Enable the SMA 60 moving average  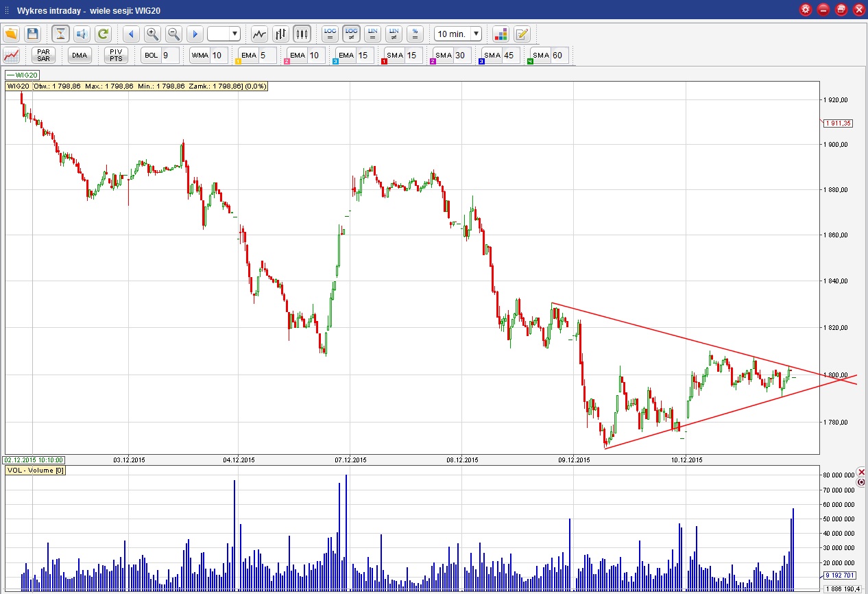[x=541, y=56]
